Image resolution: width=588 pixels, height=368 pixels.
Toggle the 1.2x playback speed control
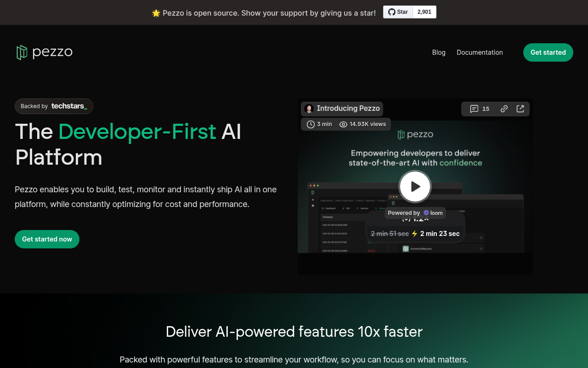(x=415, y=218)
